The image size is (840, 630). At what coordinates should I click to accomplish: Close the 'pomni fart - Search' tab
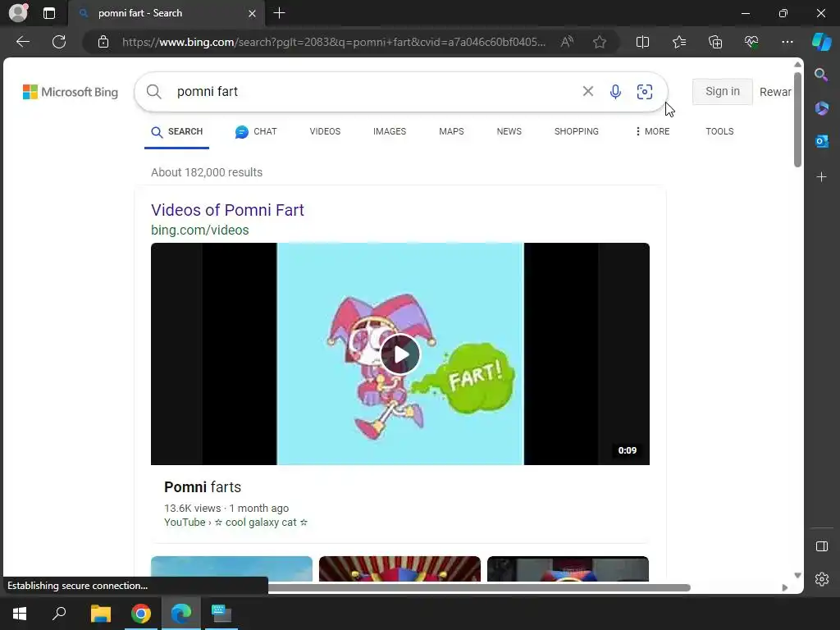(252, 13)
